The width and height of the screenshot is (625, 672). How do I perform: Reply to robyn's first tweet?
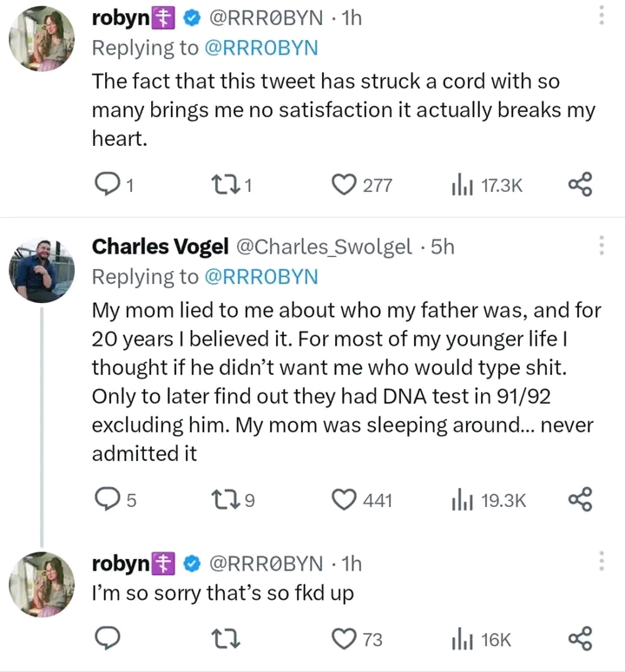pyautogui.click(x=106, y=184)
